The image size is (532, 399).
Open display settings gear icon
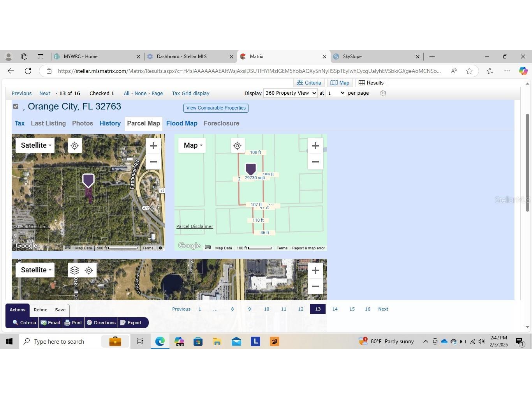(383, 93)
